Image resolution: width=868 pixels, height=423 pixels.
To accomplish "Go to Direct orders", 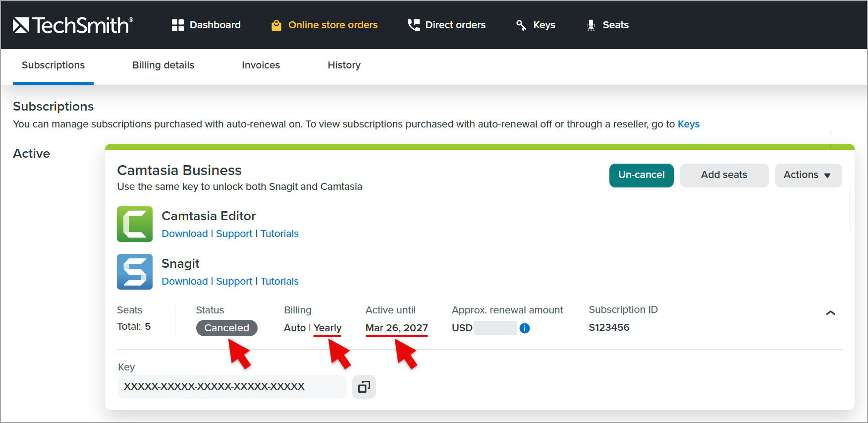I will [455, 25].
